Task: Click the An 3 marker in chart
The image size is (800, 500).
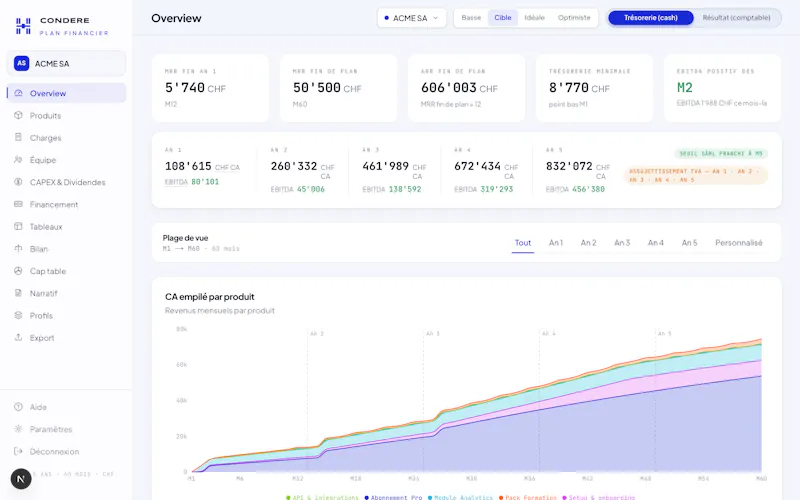Action: coord(433,333)
